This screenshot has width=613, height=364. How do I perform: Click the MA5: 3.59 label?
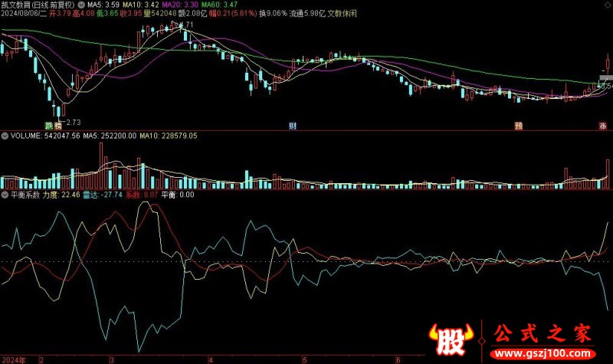click(x=103, y=5)
